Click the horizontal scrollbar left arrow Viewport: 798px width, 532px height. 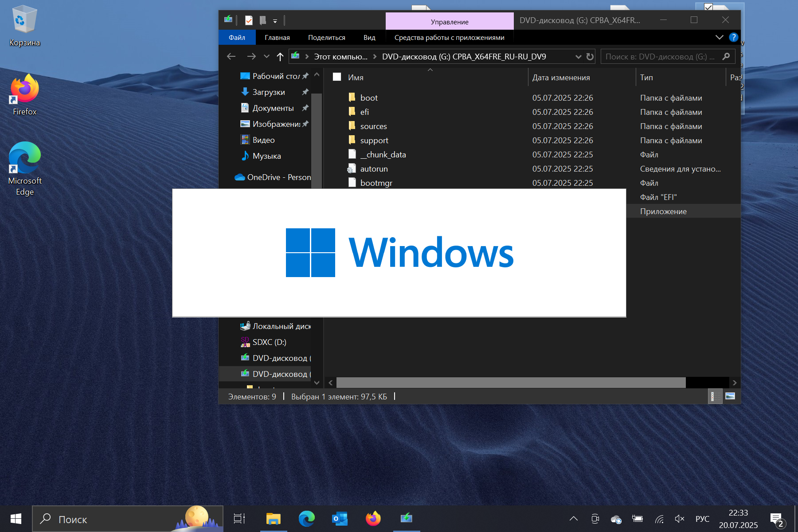click(331, 383)
